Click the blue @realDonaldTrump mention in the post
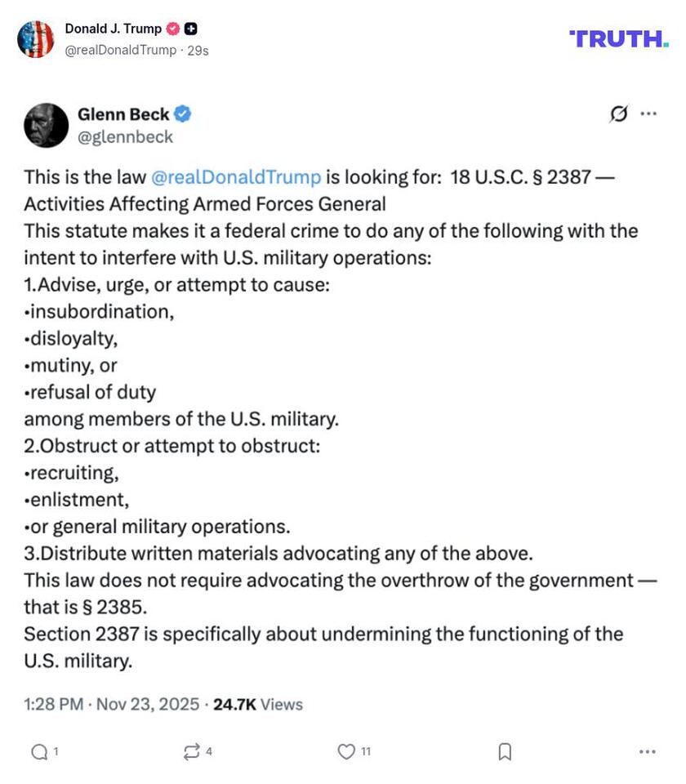Image resolution: width=686 pixels, height=784 pixels. point(237,177)
